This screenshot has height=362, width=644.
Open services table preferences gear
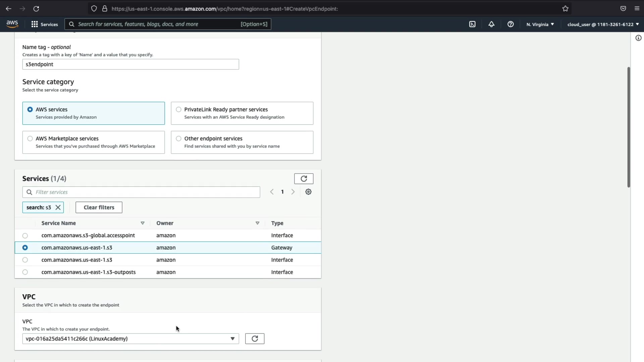[x=308, y=192]
